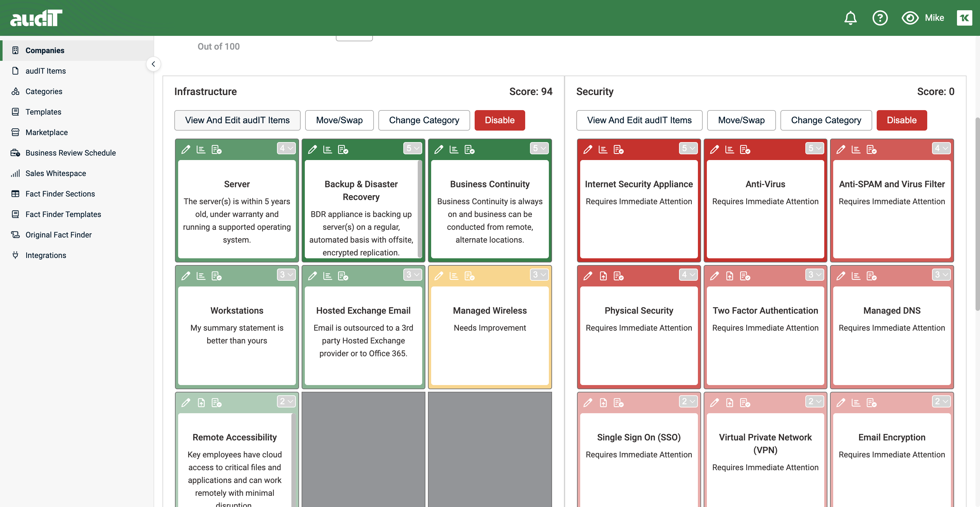The width and height of the screenshot is (980, 507).
Task: Edit the Workstations card with pencil icon
Action: [186, 276]
